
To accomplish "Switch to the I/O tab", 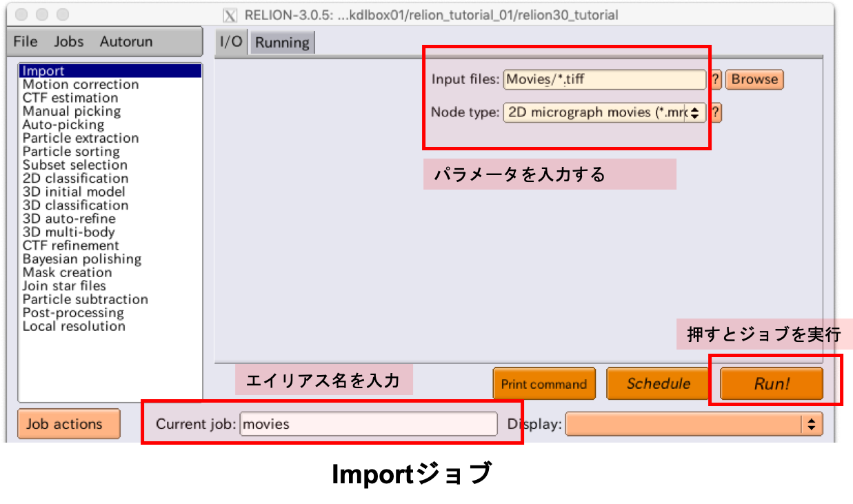I will (x=232, y=42).
